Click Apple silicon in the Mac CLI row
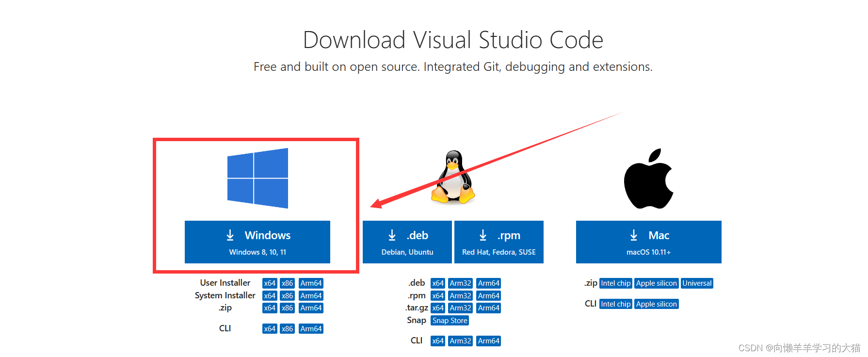This screenshot has width=868, height=357. point(657,304)
